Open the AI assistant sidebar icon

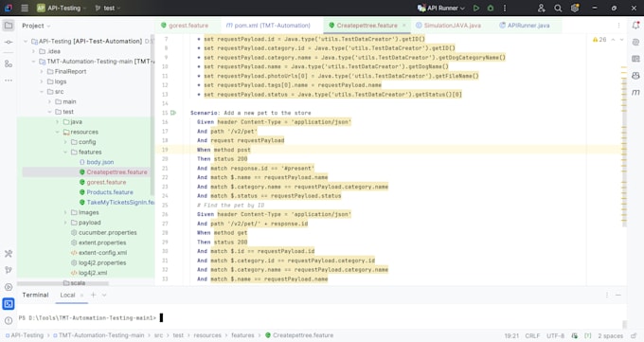click(635, 42)
